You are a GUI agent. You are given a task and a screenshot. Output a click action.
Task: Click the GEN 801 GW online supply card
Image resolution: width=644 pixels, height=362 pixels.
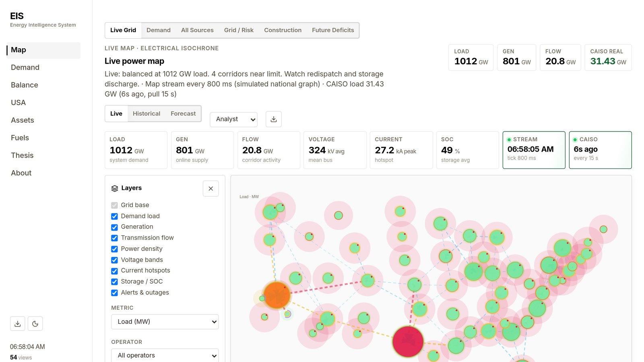pyautogui.click(x=202, y=150)
